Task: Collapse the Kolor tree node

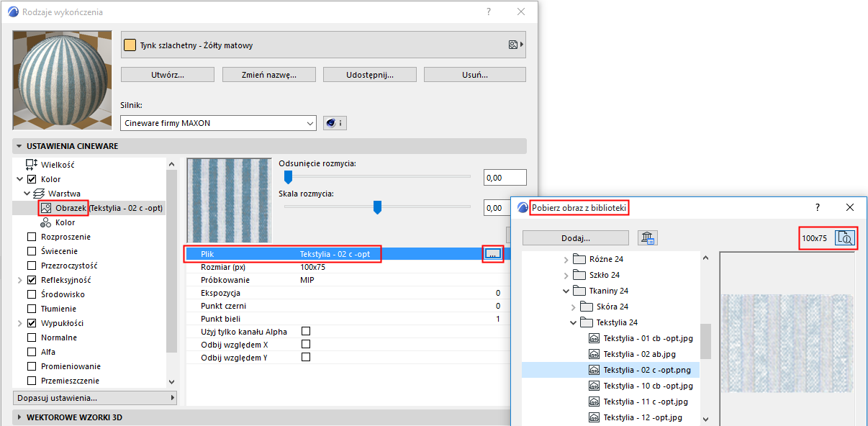Action: (19, 179)
